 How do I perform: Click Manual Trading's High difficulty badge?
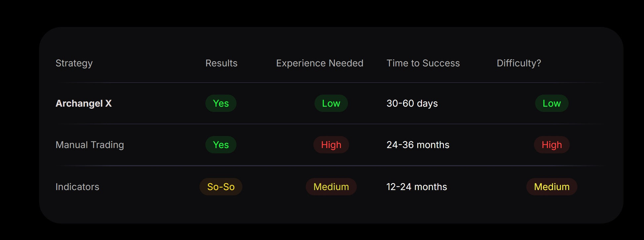pyautogui.click(x=551, y=145)
